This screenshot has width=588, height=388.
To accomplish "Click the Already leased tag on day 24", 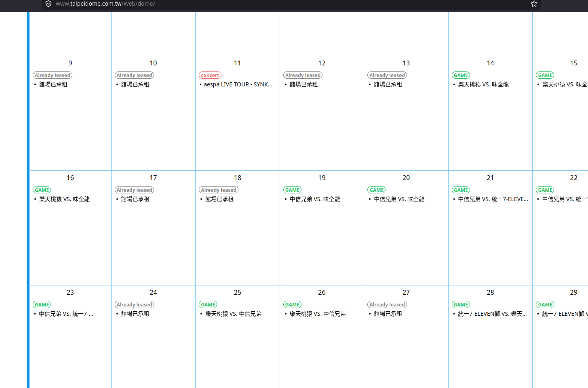I will [x=134, y=304].
